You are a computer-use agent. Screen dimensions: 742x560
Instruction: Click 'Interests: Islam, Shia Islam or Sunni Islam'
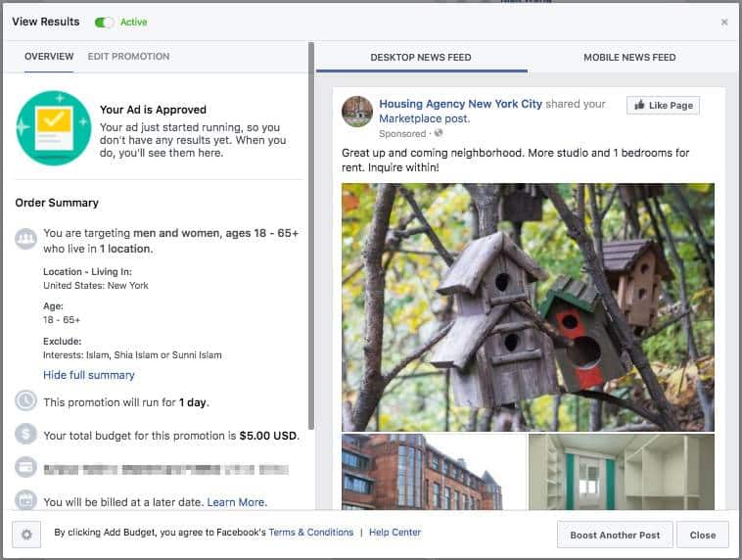132,355
